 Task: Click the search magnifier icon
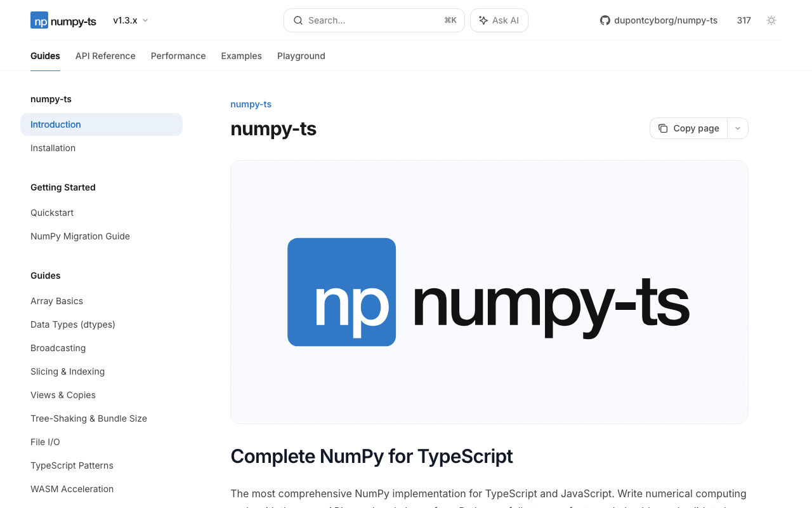coord(298,20)
